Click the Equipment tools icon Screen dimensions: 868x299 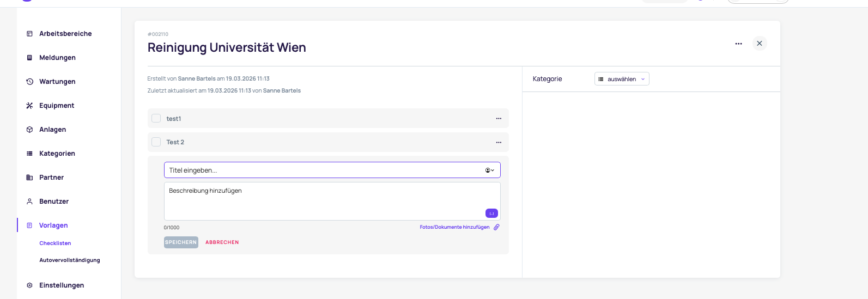29,106
